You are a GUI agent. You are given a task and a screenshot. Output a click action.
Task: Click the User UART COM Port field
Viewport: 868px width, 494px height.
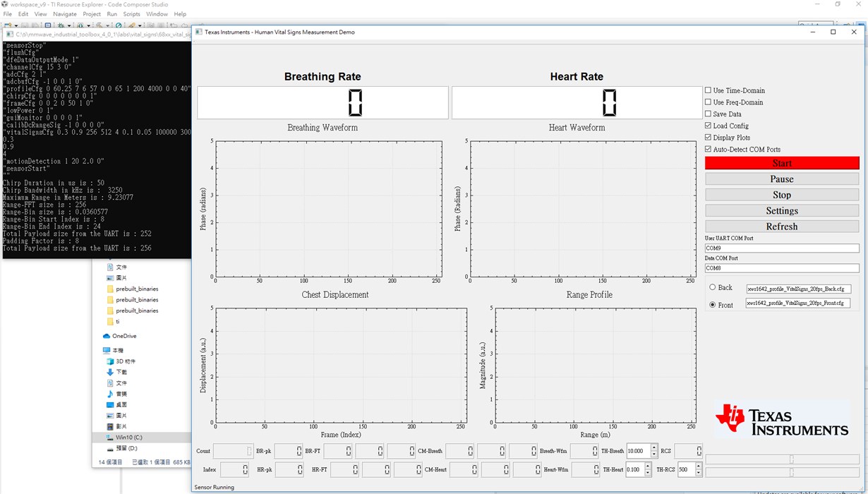782,248
